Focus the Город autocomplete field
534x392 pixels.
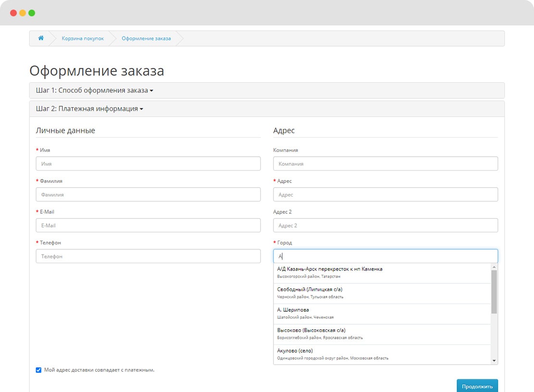(x=385, y=256)
